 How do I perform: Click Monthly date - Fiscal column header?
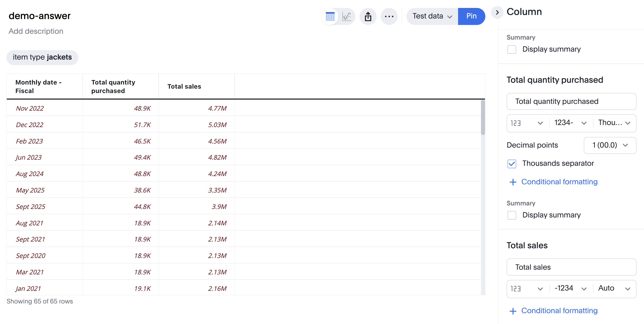[x=38, y=87]
